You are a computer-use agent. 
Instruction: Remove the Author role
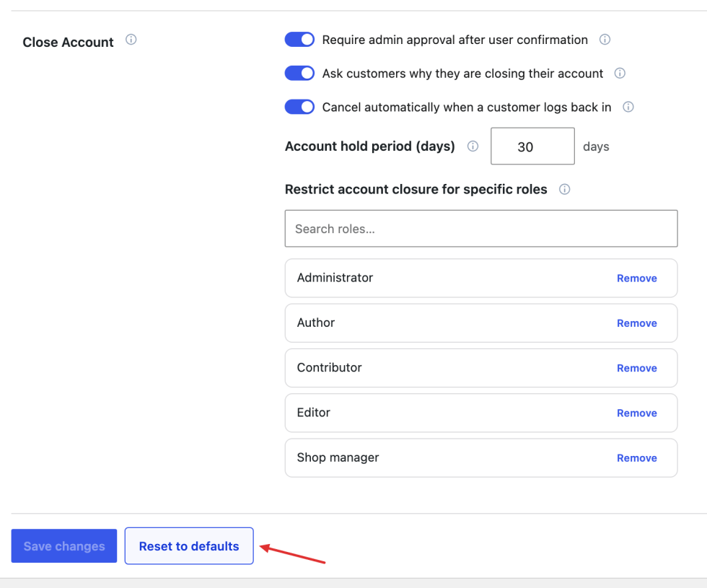coord(636,323)
